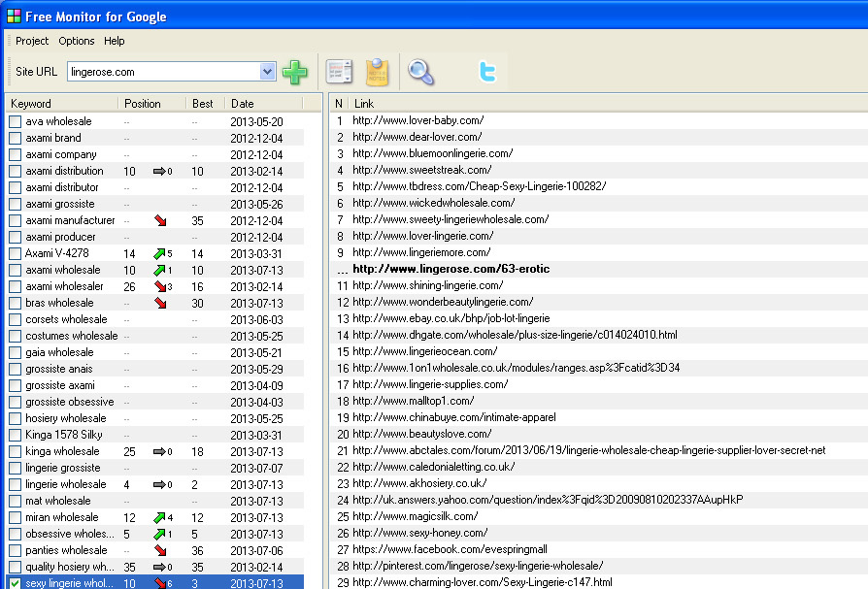Screen dimensions: 868x589
Task: Check the axami brand checkbox
Action: [16, 138]
